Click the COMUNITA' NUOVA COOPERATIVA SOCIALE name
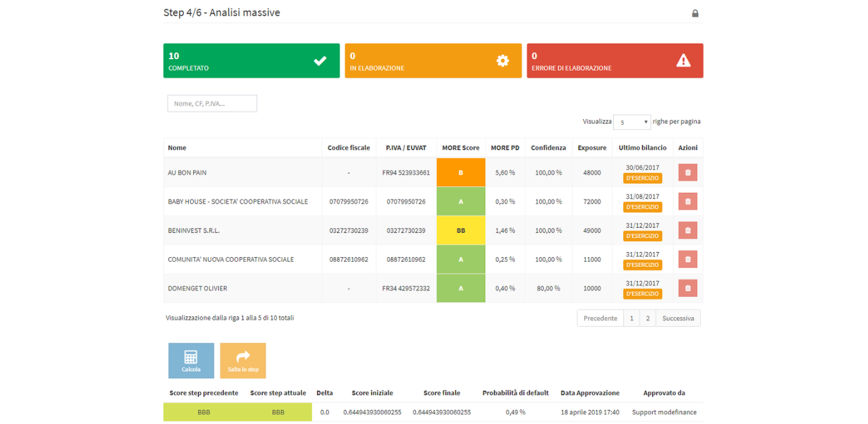Screen dimensions: 868x424 coord(231,260)
